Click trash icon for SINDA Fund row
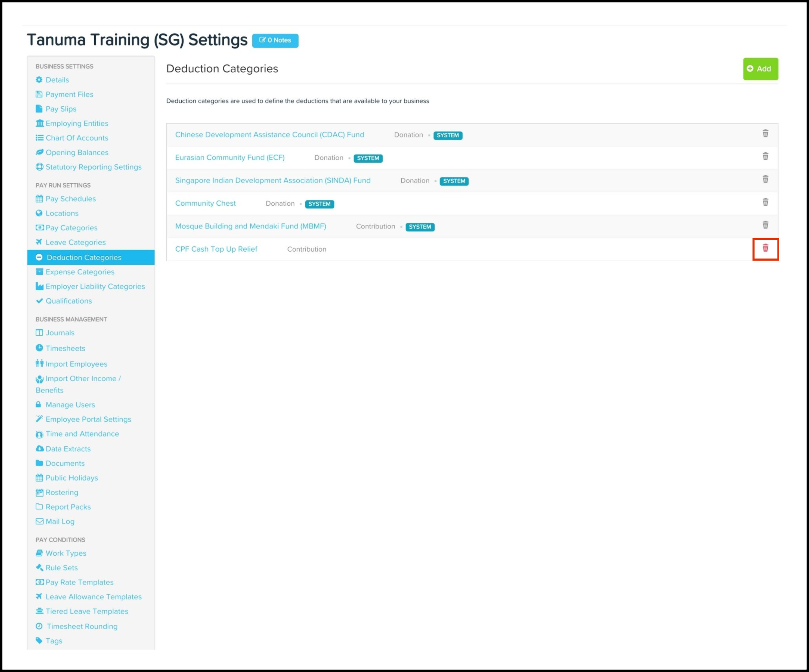This screenshot has width=809, height=672. pos(765,179)
